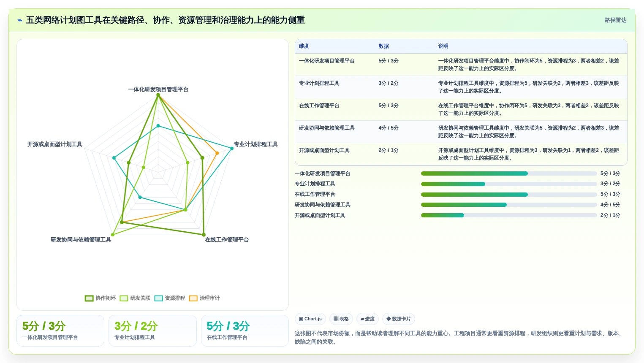Select table row 在线工作管理平台
Screen dimensions: 644x363
461,109
